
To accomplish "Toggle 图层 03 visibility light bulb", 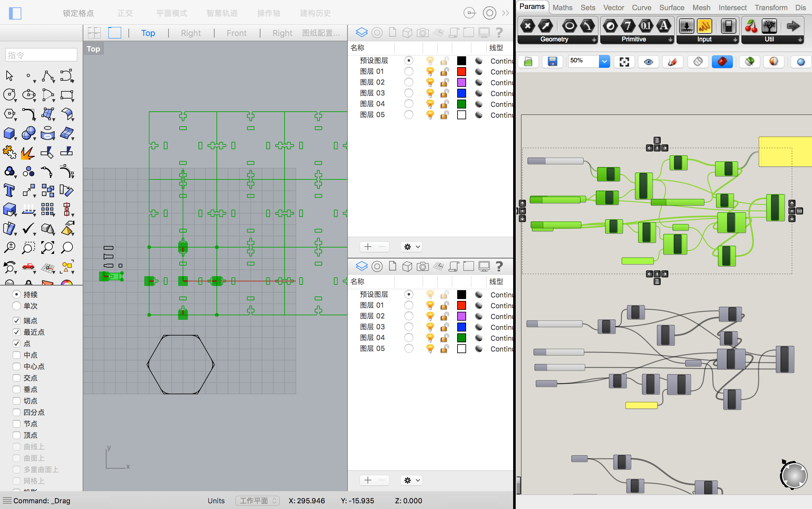I will [430, 93].
